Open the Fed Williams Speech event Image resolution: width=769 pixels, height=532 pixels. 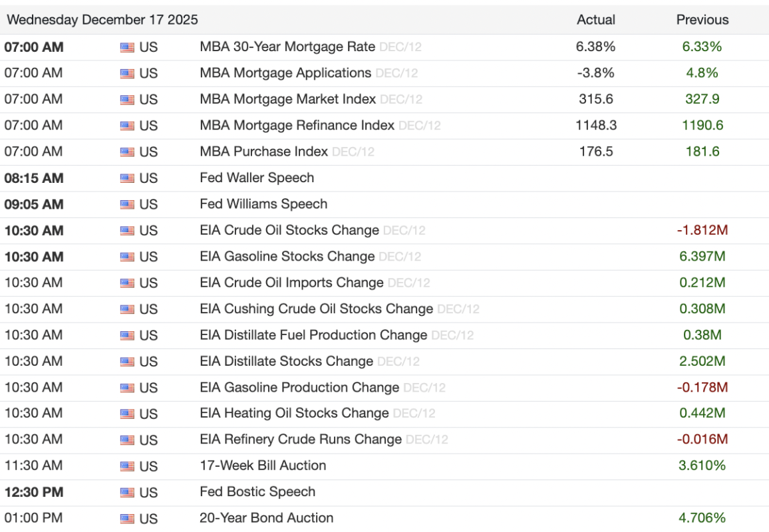click(263, 204)
